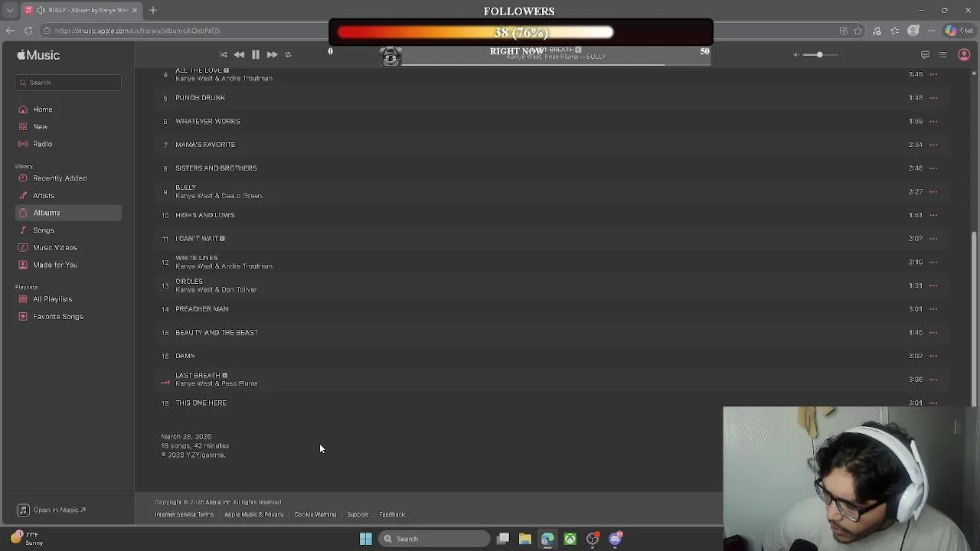Open the Radio section
Screen dimensions: 980x551
[x=42, y=144]
